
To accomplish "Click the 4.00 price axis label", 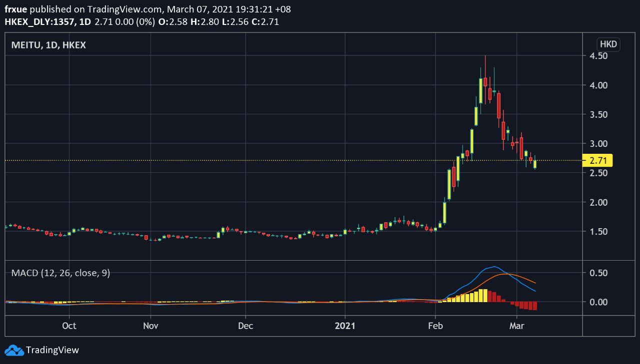I will [598, 85].
